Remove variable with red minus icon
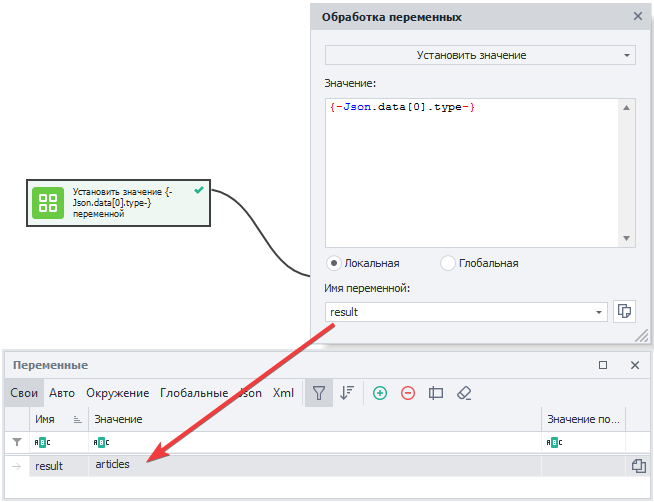This screenshot has width=654, height=502. pos(408,393)
